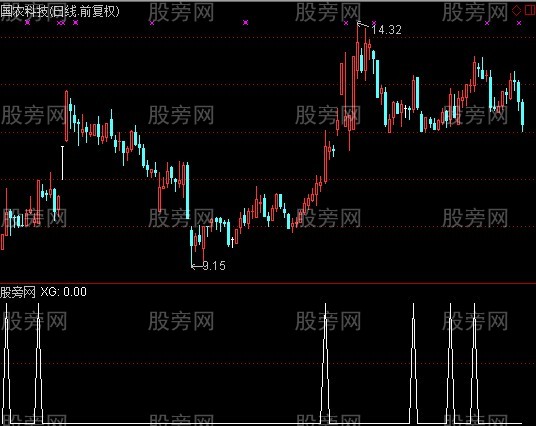Click the purple marker directly above the 14.32 label
This screenshot has width=536, height=426.
point(374,23)
